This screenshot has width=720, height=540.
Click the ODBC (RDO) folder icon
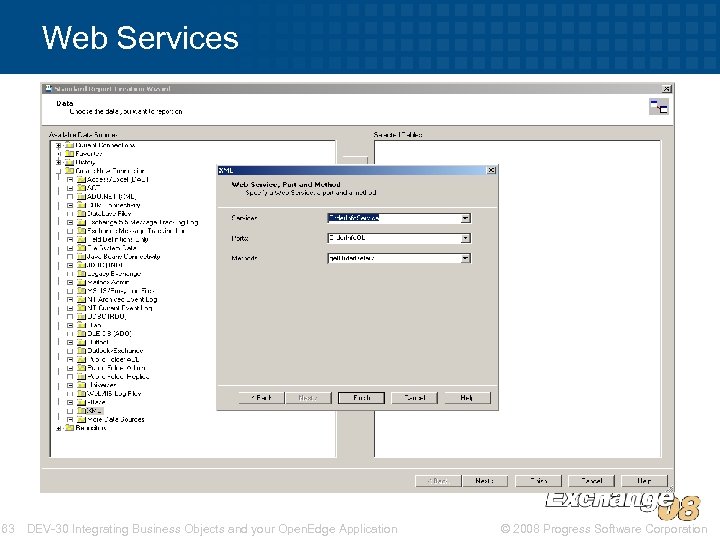(x=82, y=317)
